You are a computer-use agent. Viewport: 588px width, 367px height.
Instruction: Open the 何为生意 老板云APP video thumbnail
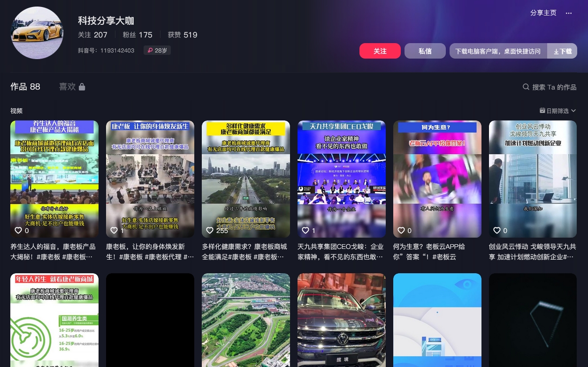[x=437, y=179]
